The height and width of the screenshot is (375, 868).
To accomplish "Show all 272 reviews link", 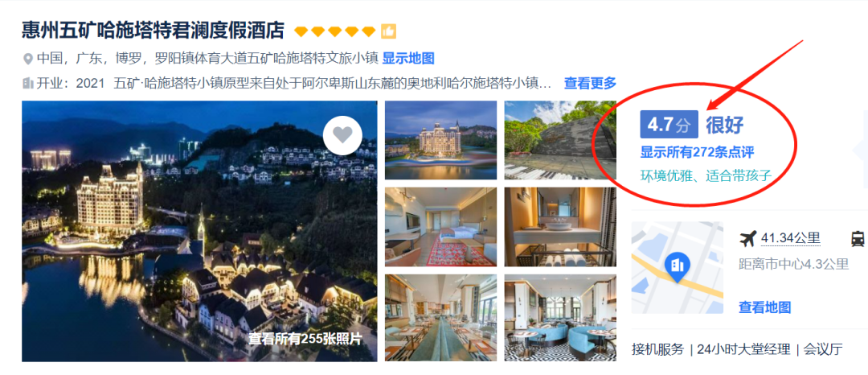I will tap(697, 152).
